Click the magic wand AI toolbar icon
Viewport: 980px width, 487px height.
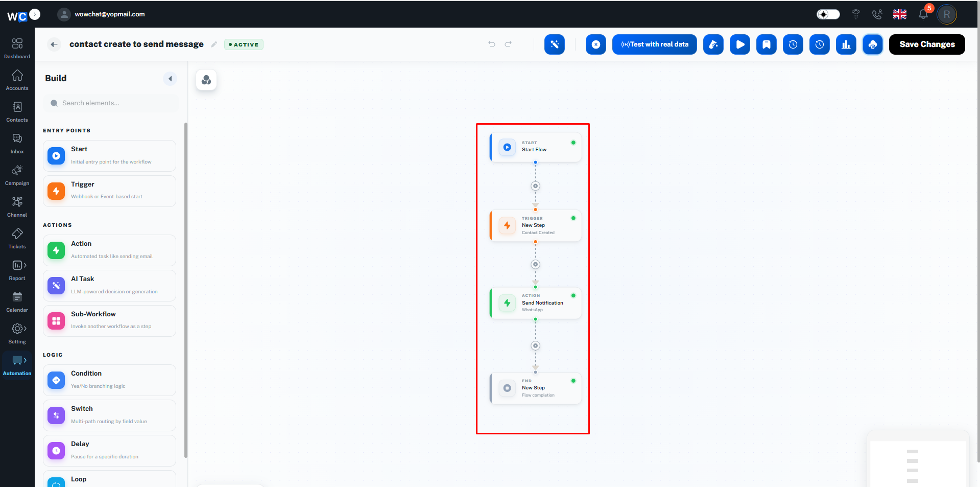pos(554,44)
